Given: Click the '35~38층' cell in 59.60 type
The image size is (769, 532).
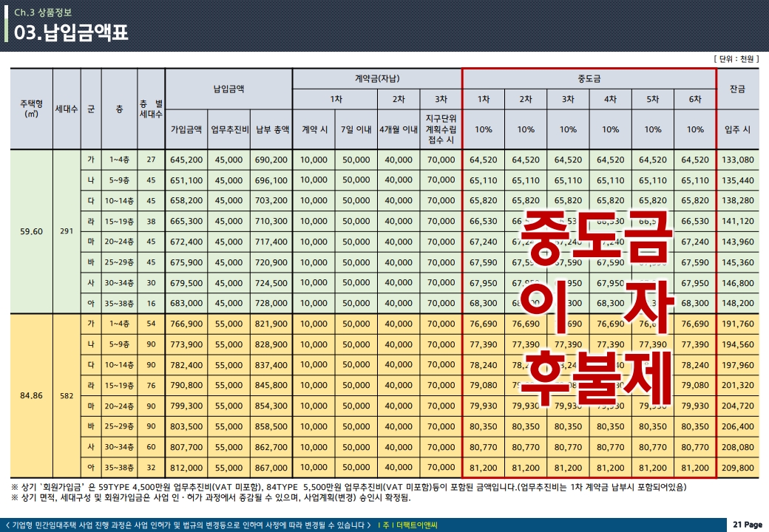Looking at the screenshot, I should pos(119,303).
